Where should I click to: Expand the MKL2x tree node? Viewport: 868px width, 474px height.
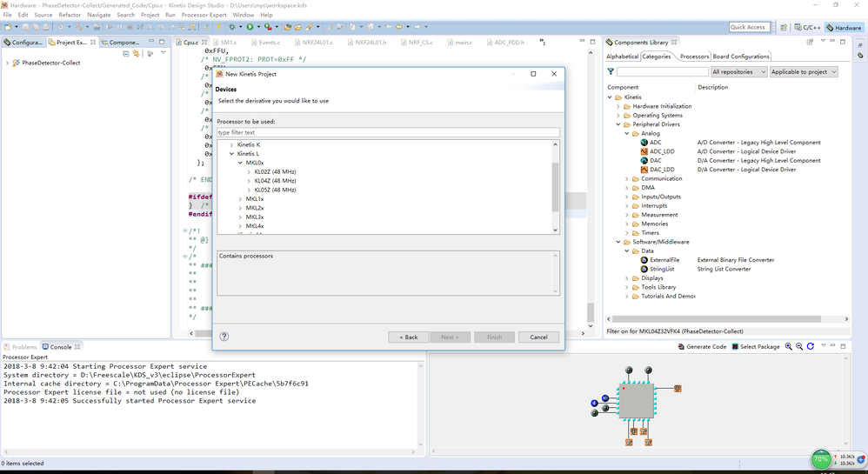pyautogui.click(x=240, y=208)
